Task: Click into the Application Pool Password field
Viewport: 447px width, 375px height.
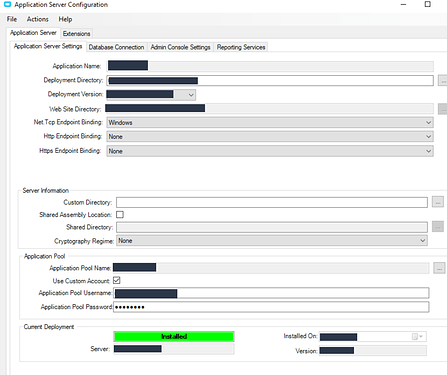Action: 271,307
